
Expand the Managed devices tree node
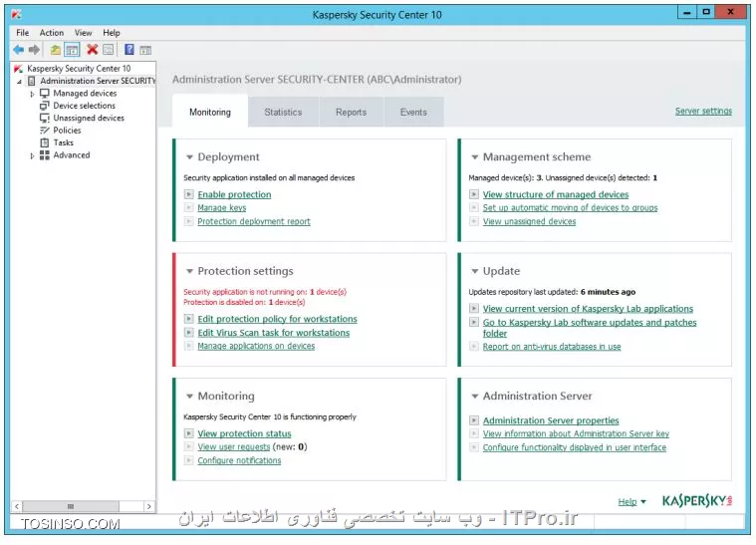pyautogui.click(x=32, y=94)
